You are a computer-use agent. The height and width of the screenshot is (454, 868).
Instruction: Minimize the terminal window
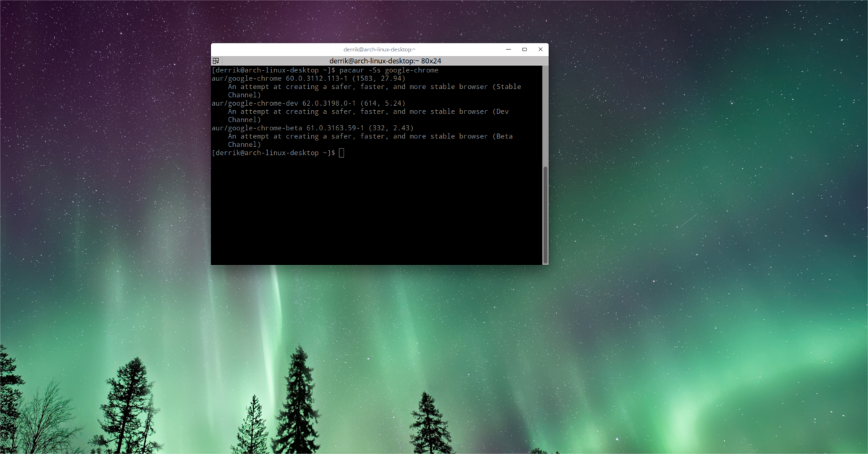(x=508, y=49)
